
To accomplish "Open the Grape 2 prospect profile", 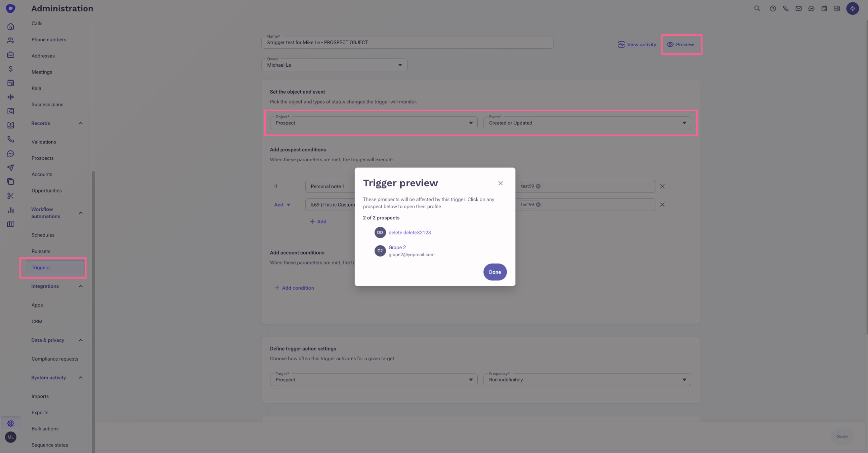I will pos(397,247).
